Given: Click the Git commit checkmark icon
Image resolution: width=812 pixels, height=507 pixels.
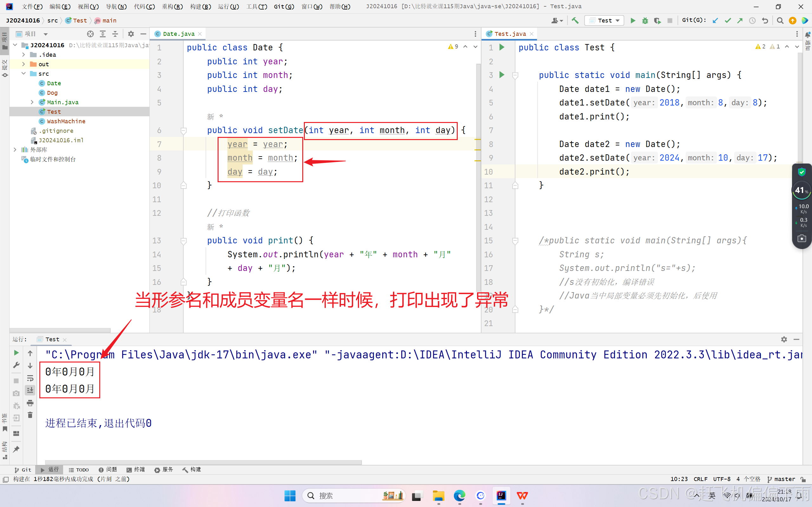Looking at the screenshot, I should coord(727,21).
